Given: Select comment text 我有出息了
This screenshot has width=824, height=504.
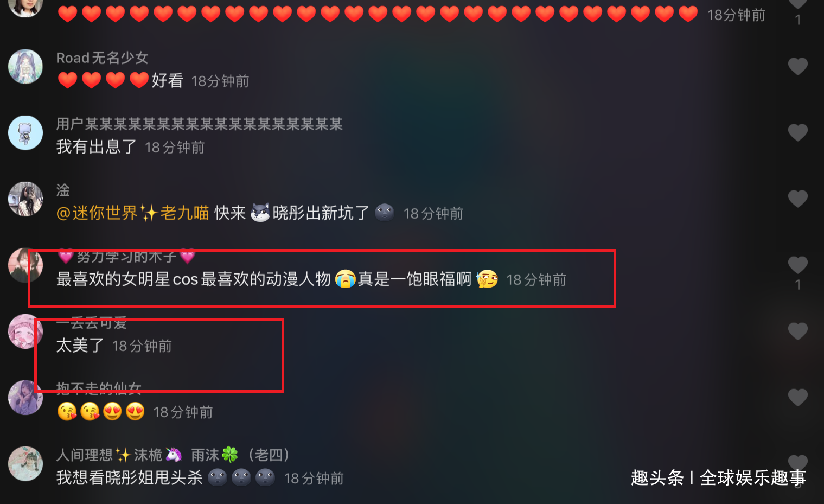Looking at the screenshot, I should pyautogui.click(x=97, y=147).
